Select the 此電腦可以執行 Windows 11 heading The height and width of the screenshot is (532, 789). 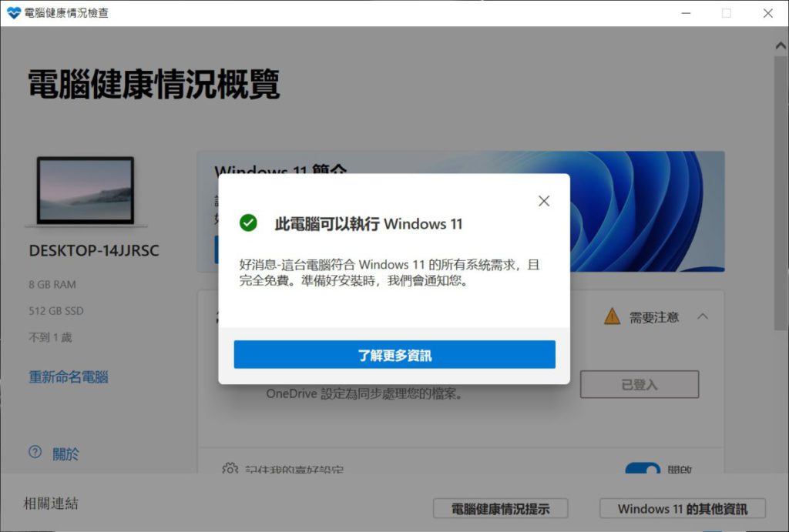click(368, 224)
